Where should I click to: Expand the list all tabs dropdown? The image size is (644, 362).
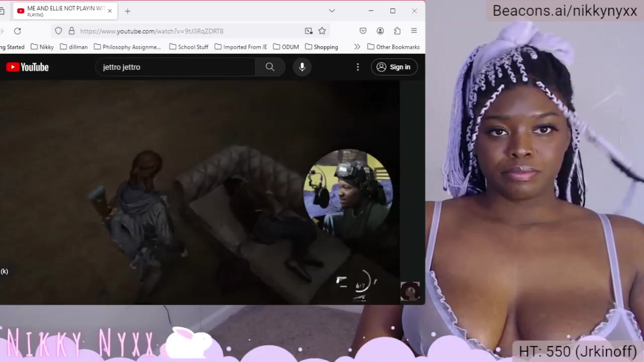pyautogui.click(x=332, y=11)
